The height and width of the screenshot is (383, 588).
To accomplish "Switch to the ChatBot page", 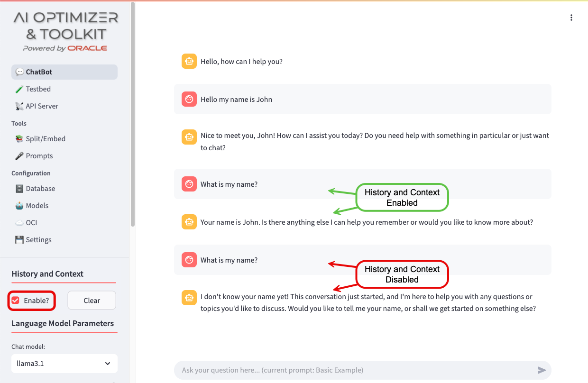I will click(x=64, y=72).
